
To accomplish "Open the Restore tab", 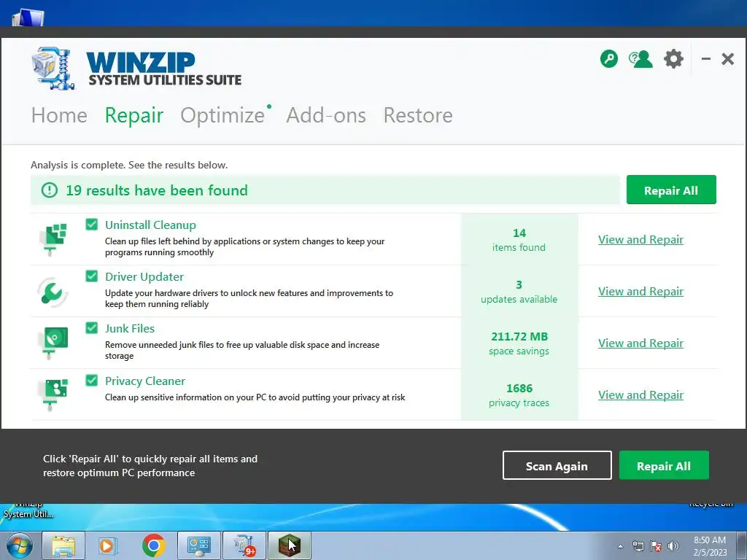I will coord(418,115).
